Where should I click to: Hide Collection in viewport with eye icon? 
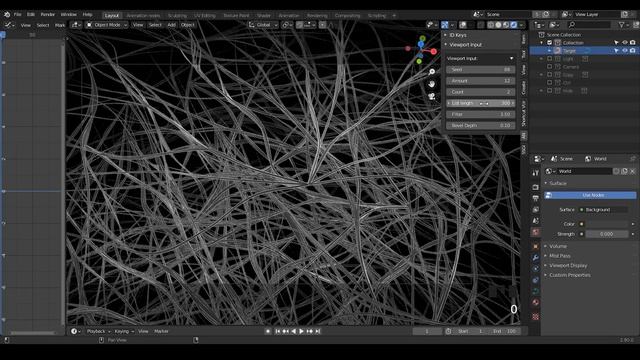(x=624, y=42)
